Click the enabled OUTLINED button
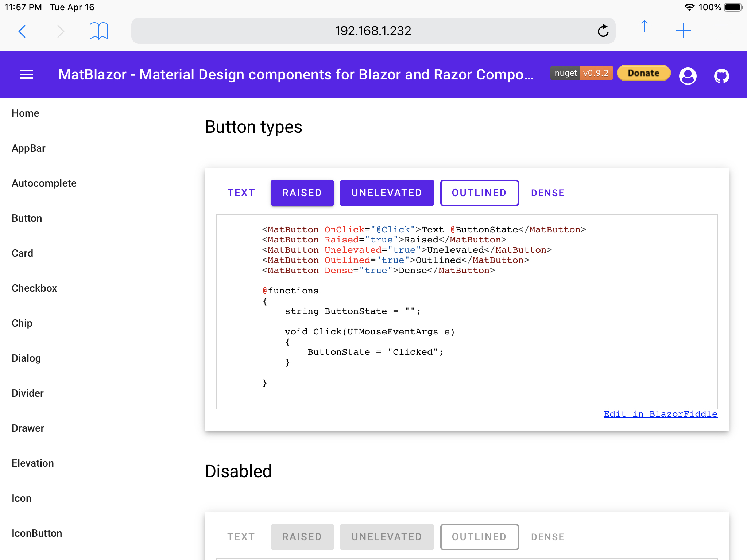 (479, 193)
